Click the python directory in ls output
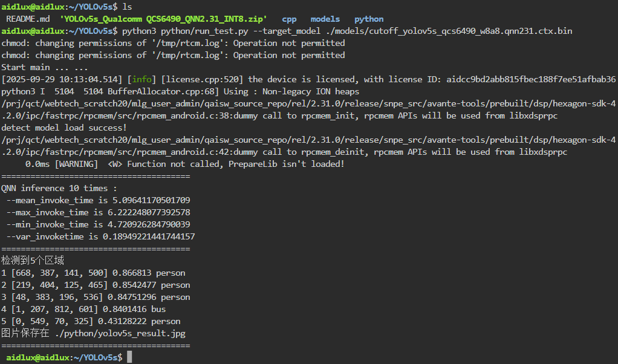Image resolution: width=618 pixels, height=364 pixels. pyautogui.click(x=369, y=19)
